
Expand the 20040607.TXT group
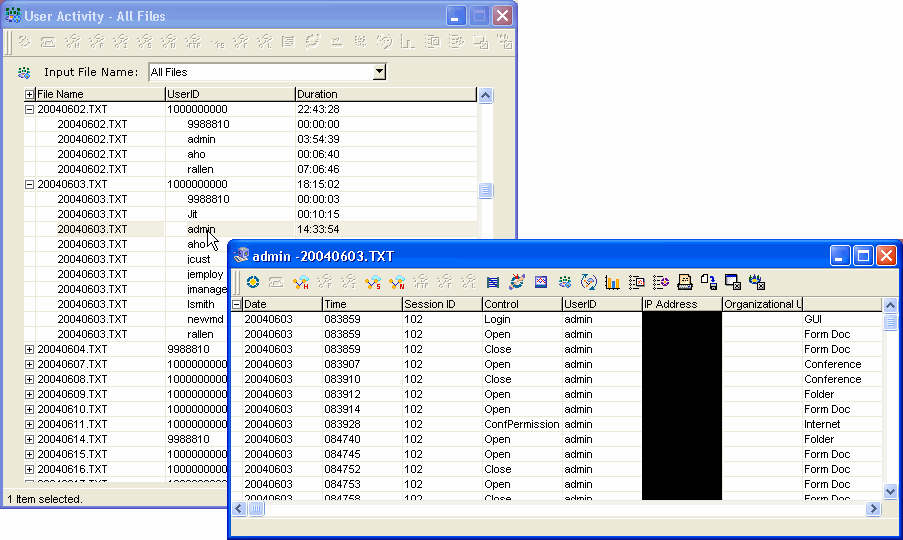point(29,364)
